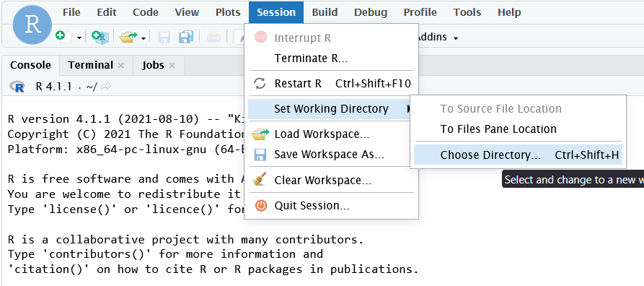
Task: Open the Tools menu
Action: (467, 12)
